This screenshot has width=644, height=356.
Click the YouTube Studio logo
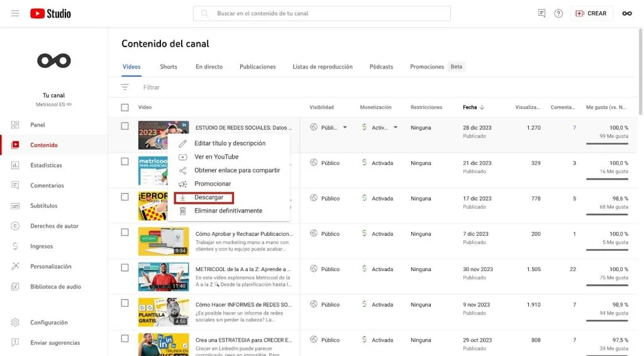click(x=50, y=13)
